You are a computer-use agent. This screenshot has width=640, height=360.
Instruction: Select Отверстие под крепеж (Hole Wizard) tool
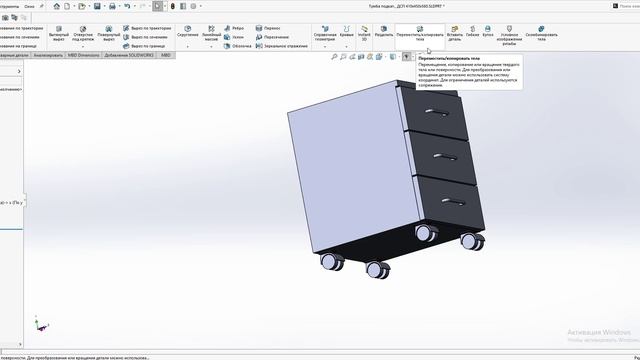(83, 33)
